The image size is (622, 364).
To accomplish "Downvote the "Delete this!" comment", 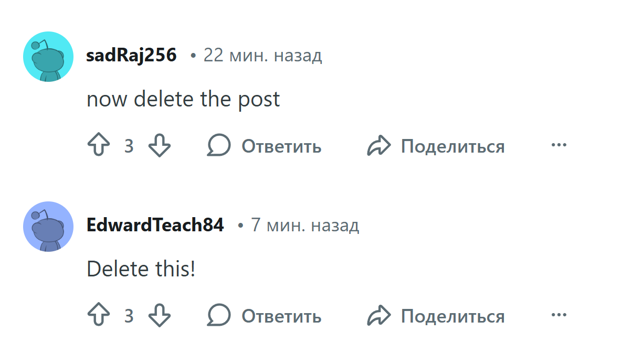I will coord(160,316).
